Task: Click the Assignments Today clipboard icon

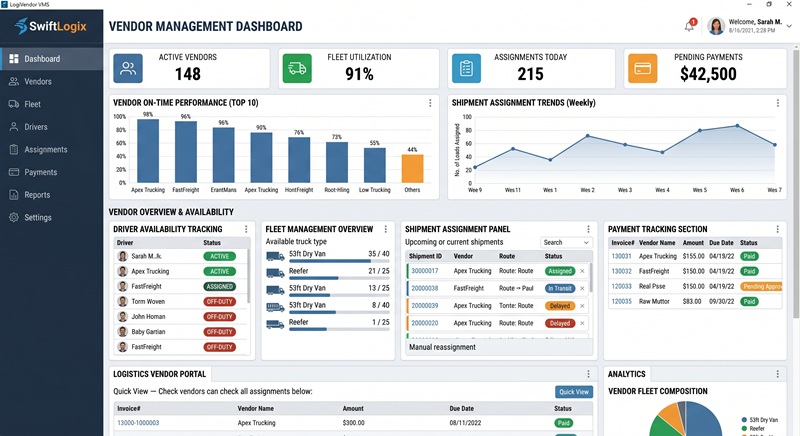Action: (466, 68)
